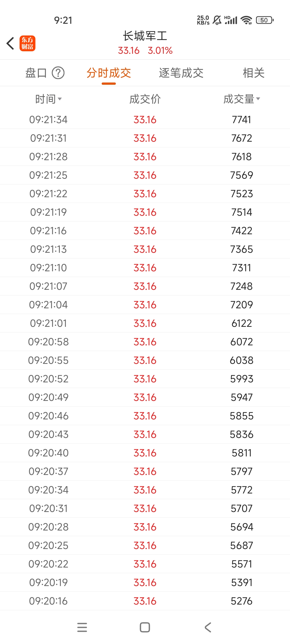Screen dimensions: 290x644
Task: Tap the Android back navigation chevron
Action: point(208,627)
